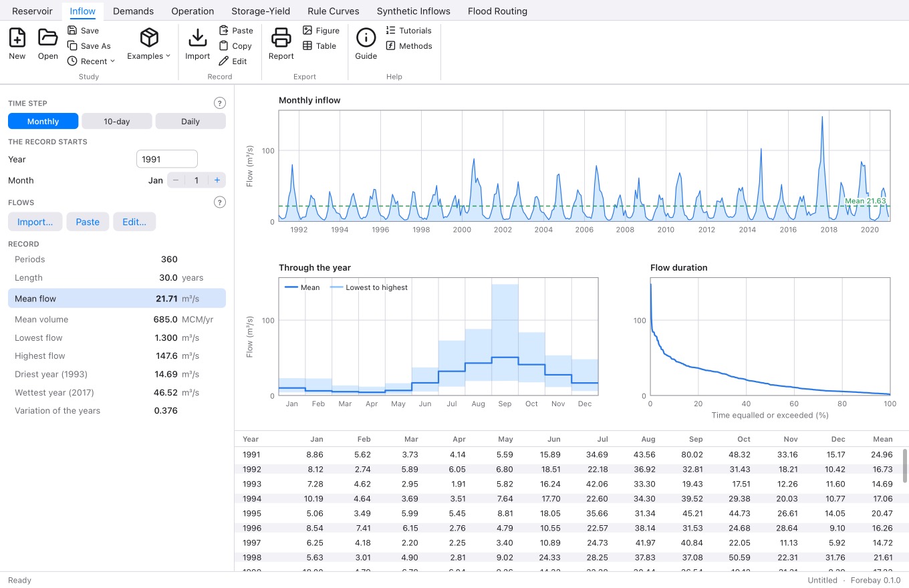Click Paste in the Record group

pos(236,31)
